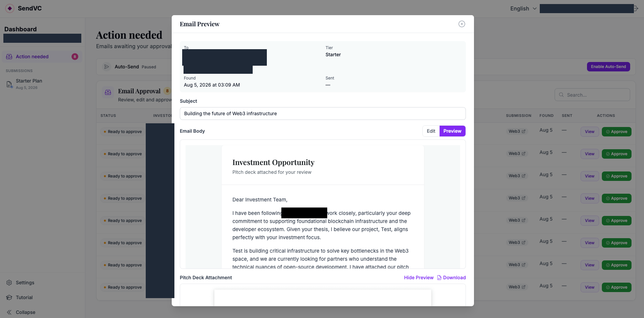Select the Preview mode toggle
This screenshot has width=644, height=318.
[x=452, y=131]
